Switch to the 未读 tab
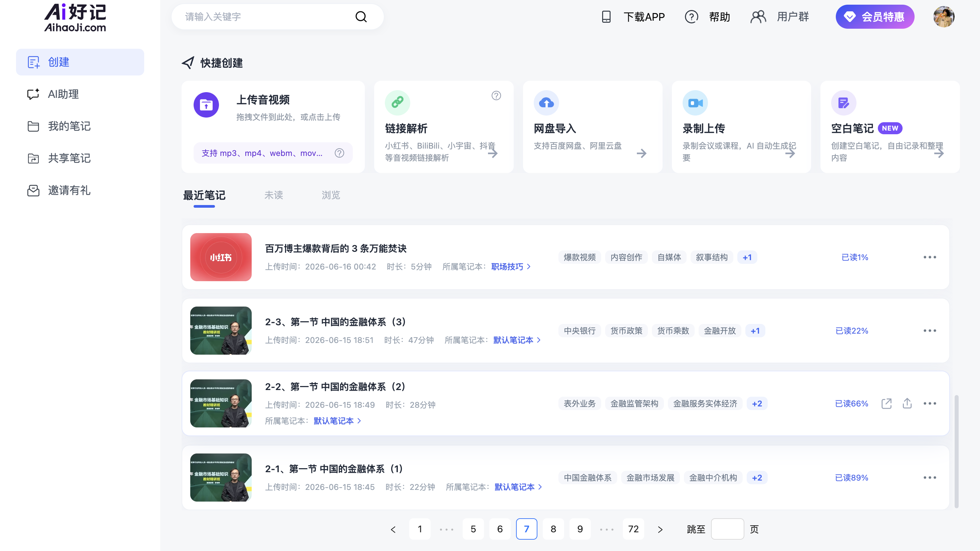This screenshot has width=980, height=551. 273,195
